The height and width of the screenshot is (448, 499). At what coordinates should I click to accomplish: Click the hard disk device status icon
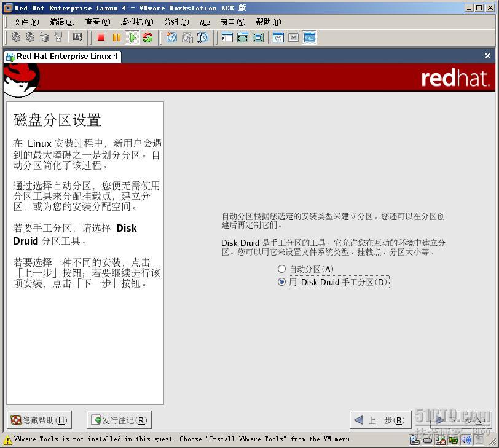428,440
